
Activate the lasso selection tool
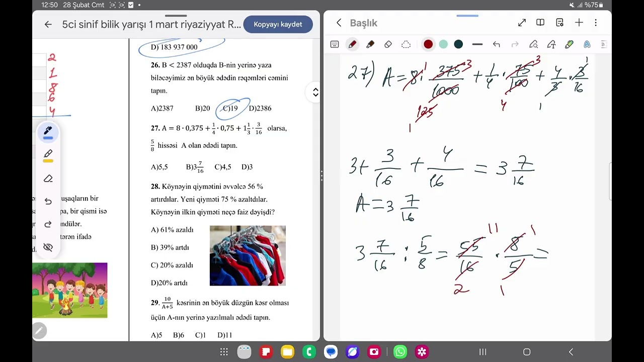coord(406,44)
